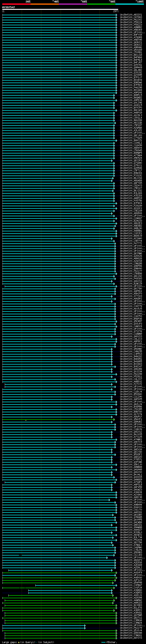Screen dimensions: 146x644
Task: Open the UniRef100_A9NRB2 entry
Action: 131,27
